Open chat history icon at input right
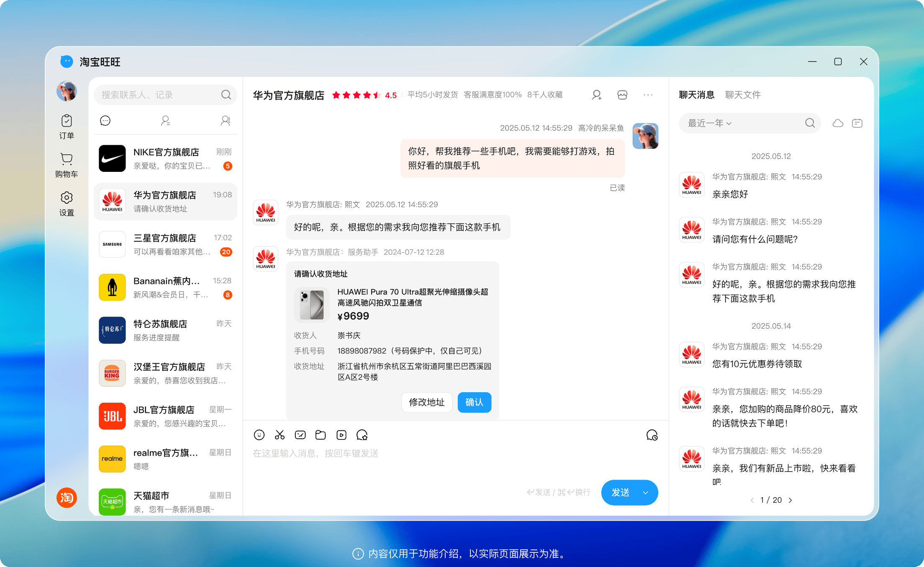 pyautogui.click(x=652, y=435)
